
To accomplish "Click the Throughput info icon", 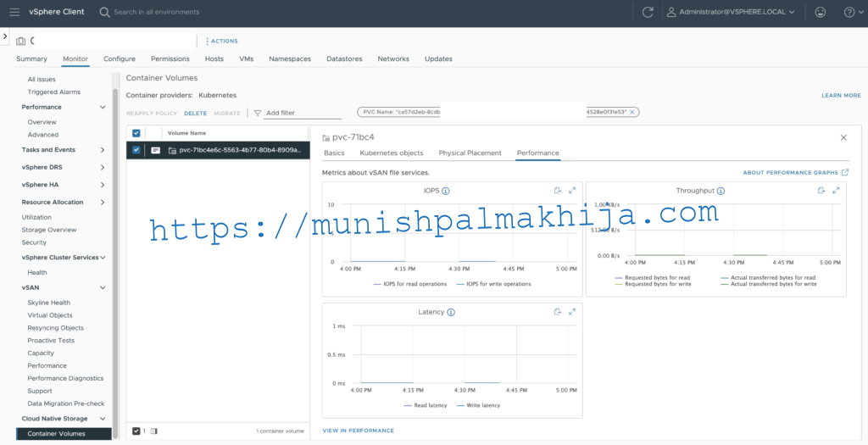I will (x=721, y=191).
